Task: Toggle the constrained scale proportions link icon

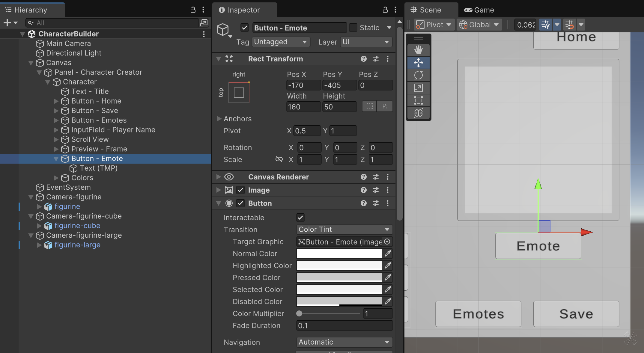Action: point(279,159)
